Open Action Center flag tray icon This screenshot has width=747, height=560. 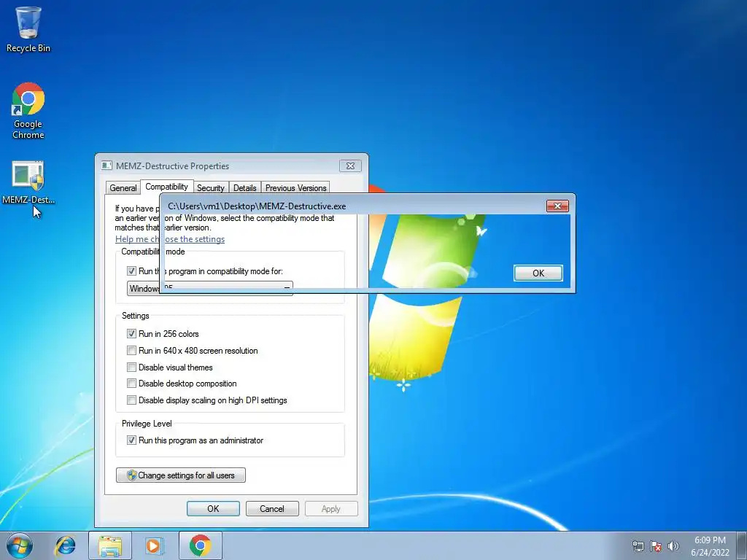tap(656, 546)
